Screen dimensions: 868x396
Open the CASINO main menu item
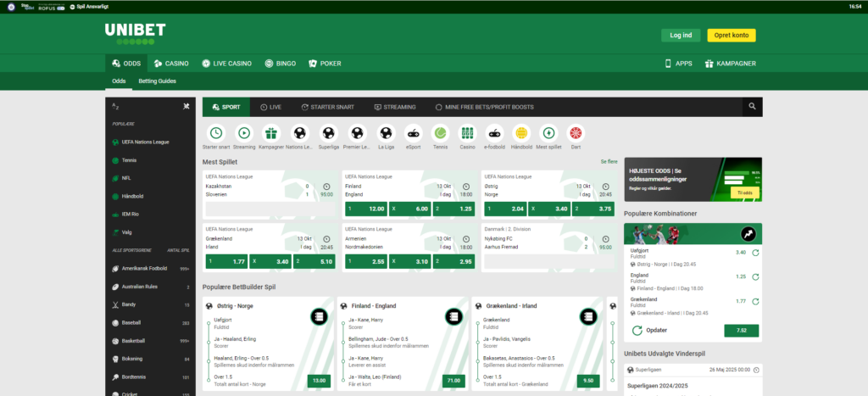coord(171,64)
